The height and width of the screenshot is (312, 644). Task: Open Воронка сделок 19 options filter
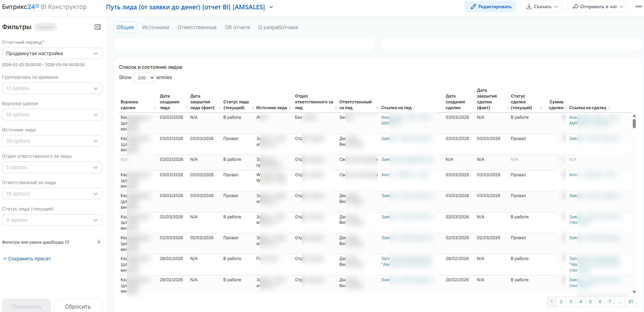tap(52, 115)
